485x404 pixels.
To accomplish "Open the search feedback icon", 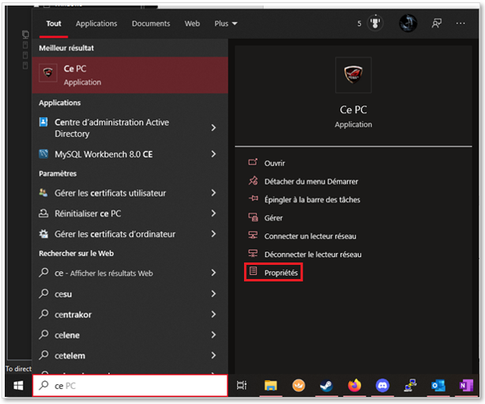I will click(x=436, y=23).
